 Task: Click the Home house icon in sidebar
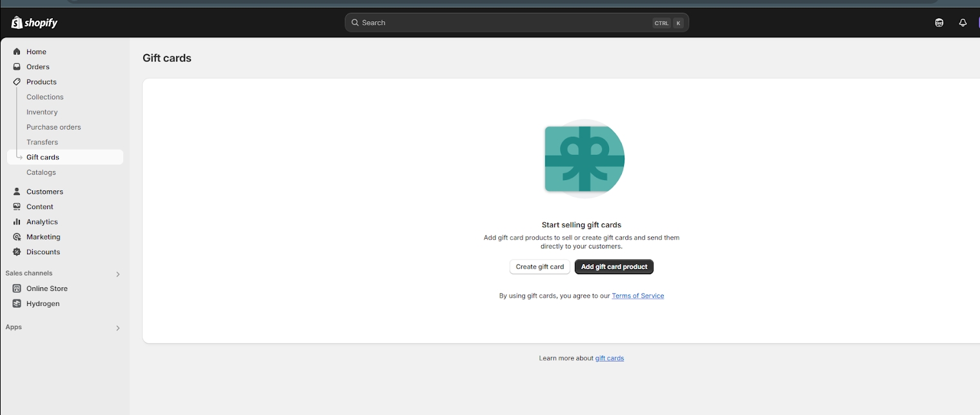(17, 52)
